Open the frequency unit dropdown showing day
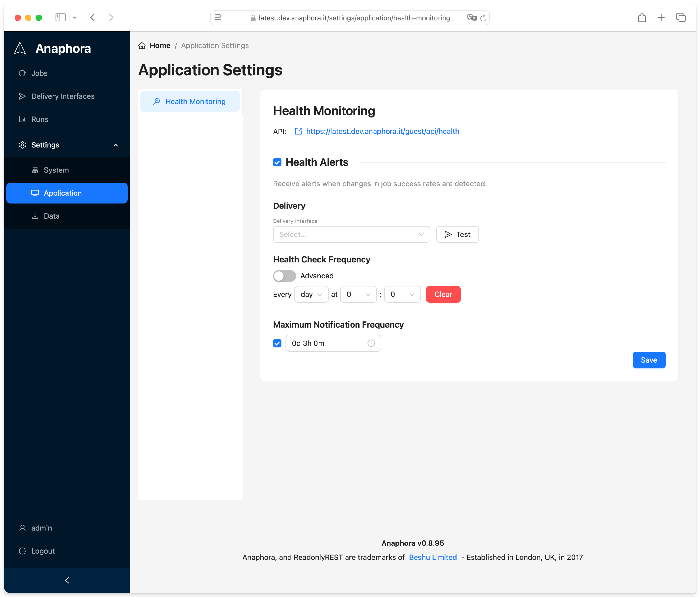This screenshot has height=597, width=700. point(311,294)
